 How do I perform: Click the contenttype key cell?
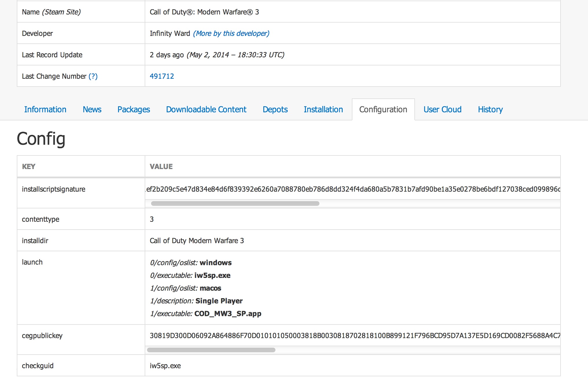[x=81, y=219]
